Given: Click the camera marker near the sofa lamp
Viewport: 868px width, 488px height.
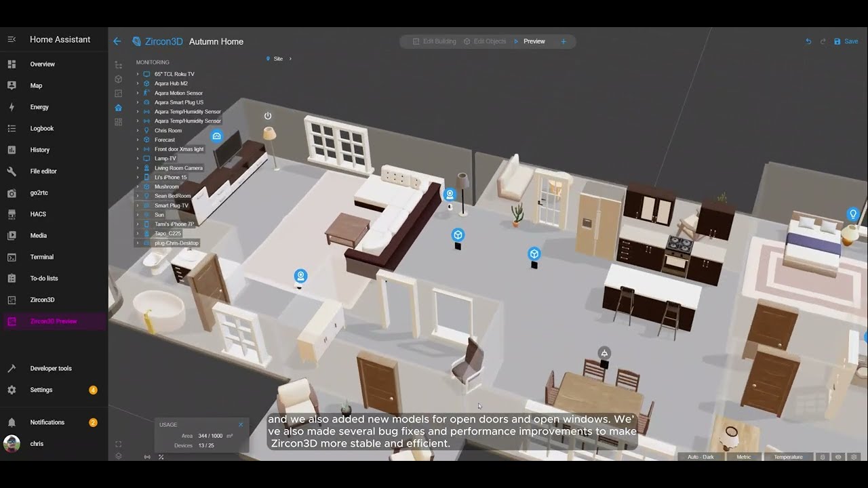Looking at the screenshot, I should [x=449, y=195].
